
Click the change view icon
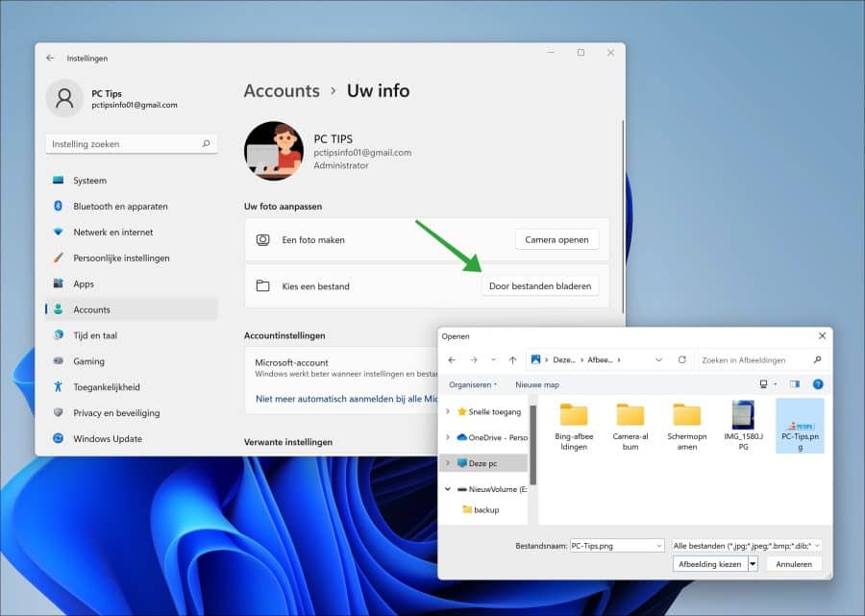763,384
